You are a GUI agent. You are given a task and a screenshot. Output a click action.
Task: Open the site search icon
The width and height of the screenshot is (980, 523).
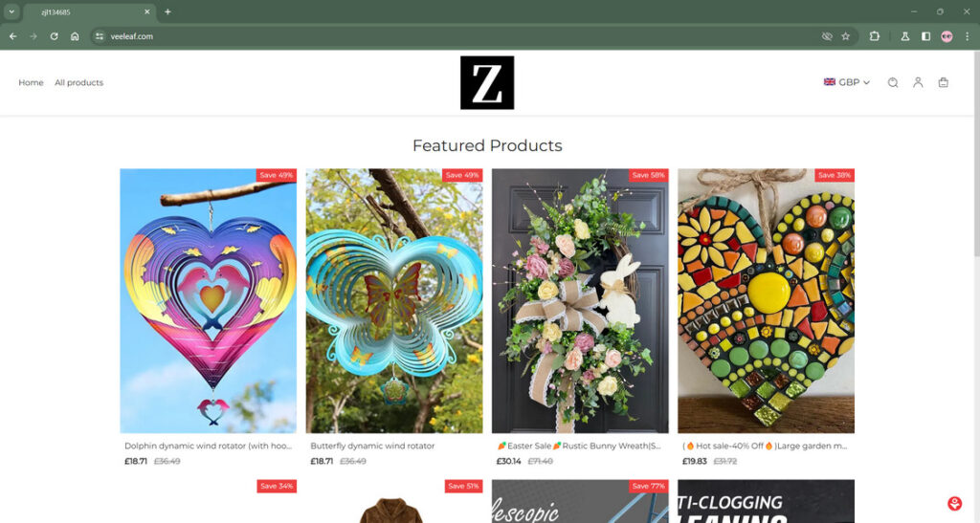pos(893,82)
